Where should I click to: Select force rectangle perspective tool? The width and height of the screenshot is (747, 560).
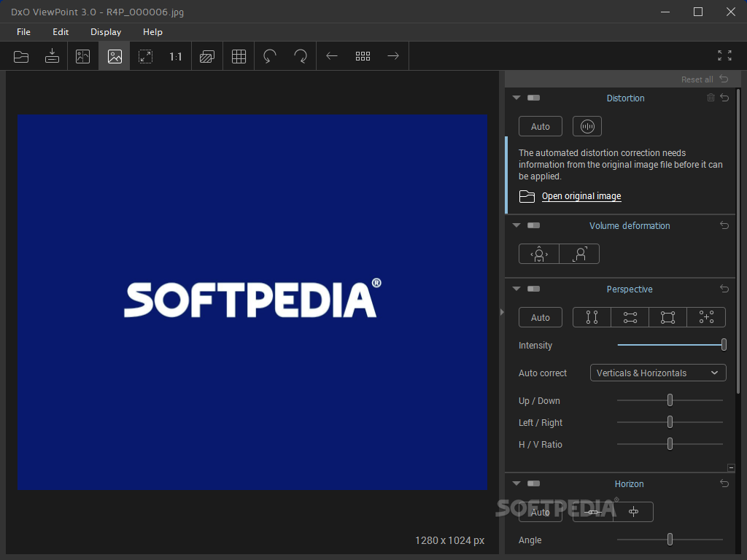click(x=668, y=317)
